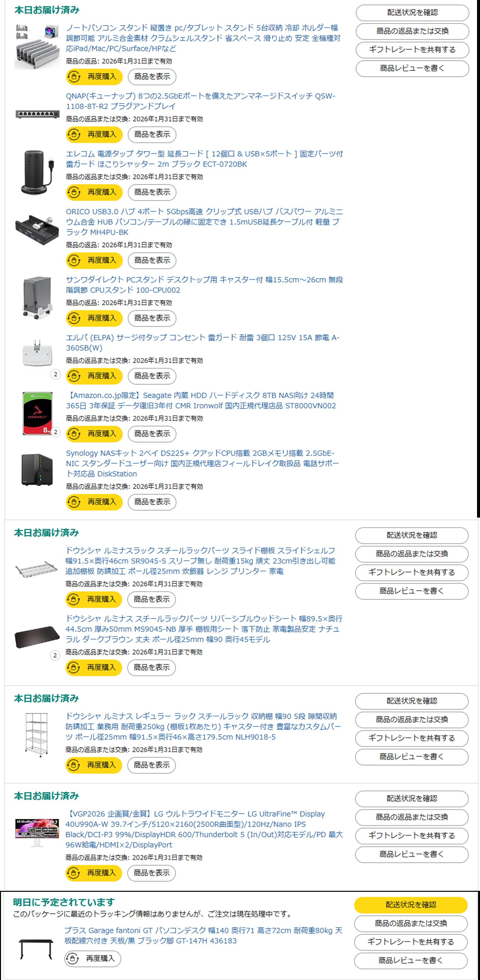The image size is (480, 980).
Task: Open the エレコム tower power strip image
Action: (x=37, y=171)
